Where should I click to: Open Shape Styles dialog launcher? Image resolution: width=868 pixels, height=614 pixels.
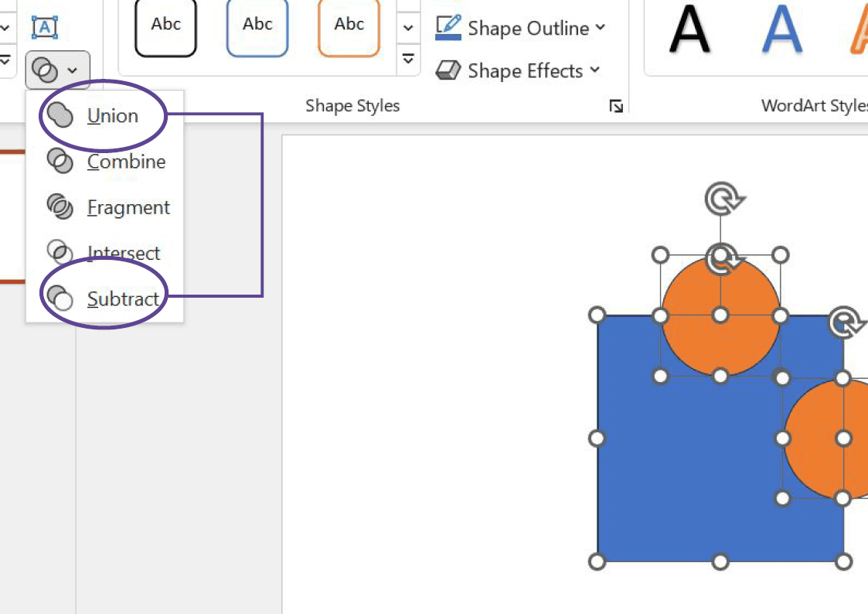[616, 106]
